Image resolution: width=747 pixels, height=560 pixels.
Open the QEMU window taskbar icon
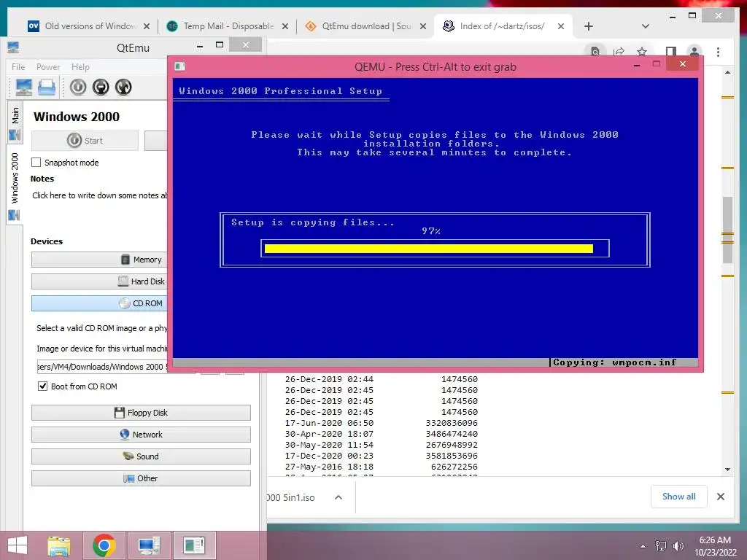[194, 545]
